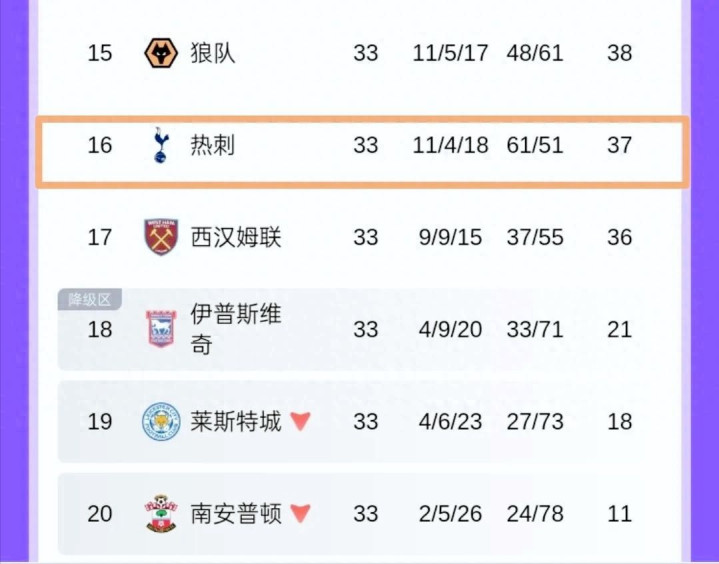Viewport: 719px width, 564px height.
Task: Open the 南安普顿 team name
Action: coord(236,513)
